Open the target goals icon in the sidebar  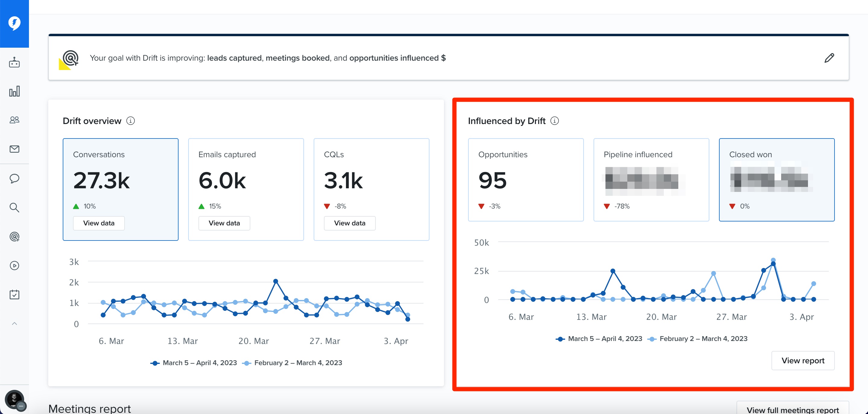(14, 237)
